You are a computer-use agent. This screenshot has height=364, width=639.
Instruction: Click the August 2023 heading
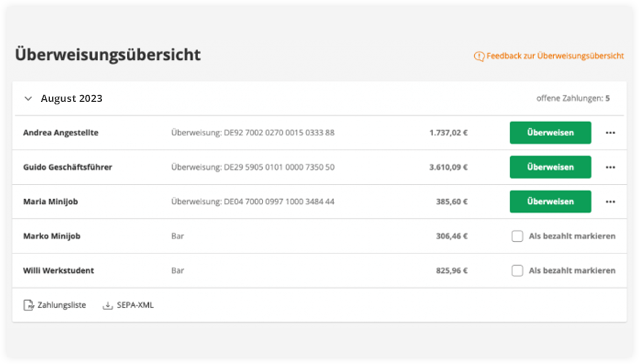click(72, 98)
